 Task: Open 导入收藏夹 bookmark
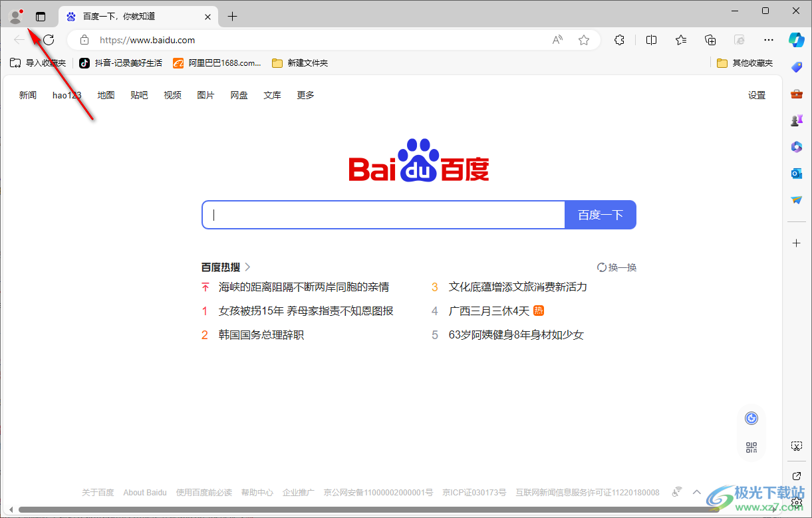(x=38, y=63)
